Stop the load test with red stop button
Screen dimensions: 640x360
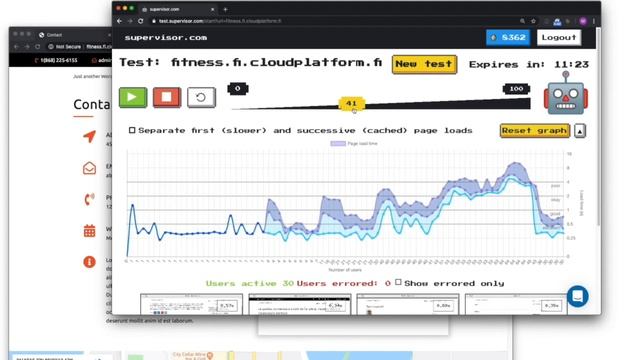click(167, 97)
